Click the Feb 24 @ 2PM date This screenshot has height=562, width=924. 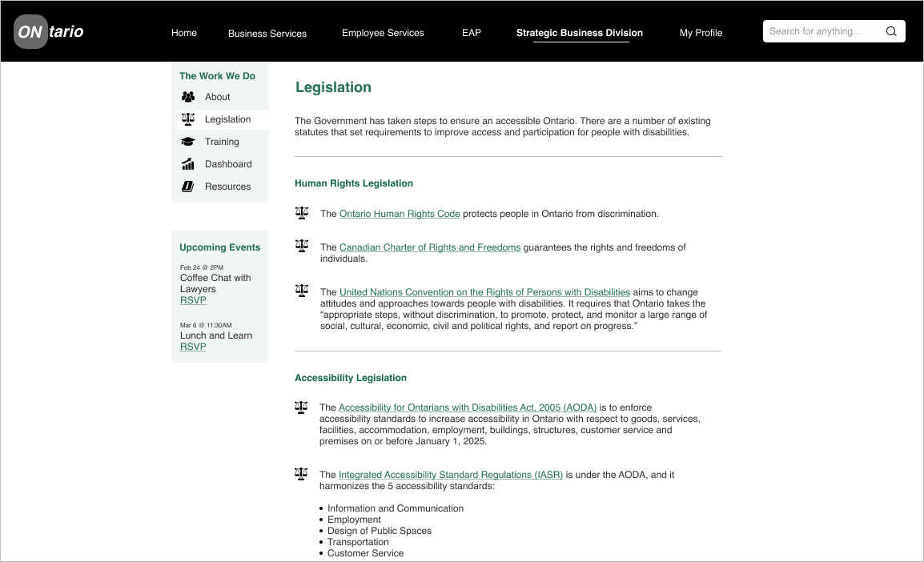tap(202, 267)
